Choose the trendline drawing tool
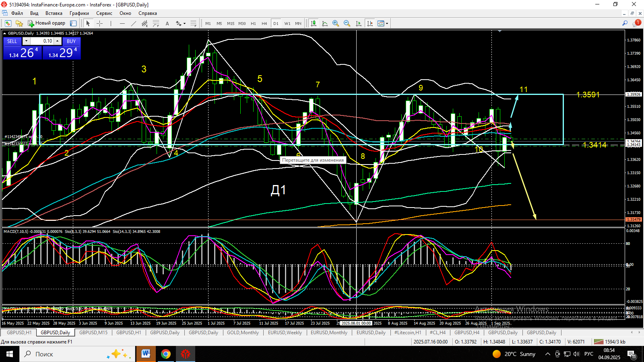This screenshot has height=362, width=644. [134, 23]
